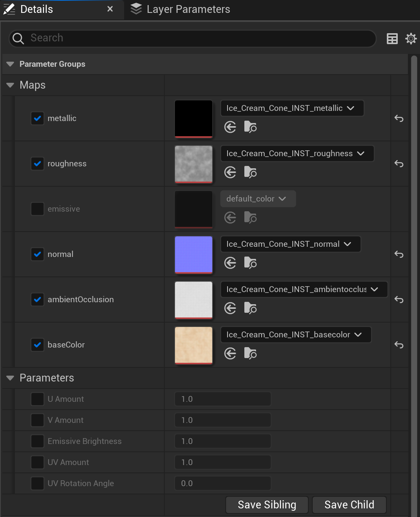This screenshot has width=420, height=517.
Task: Open the default_color asset dropdown for emissive
Action: point(258,199)
